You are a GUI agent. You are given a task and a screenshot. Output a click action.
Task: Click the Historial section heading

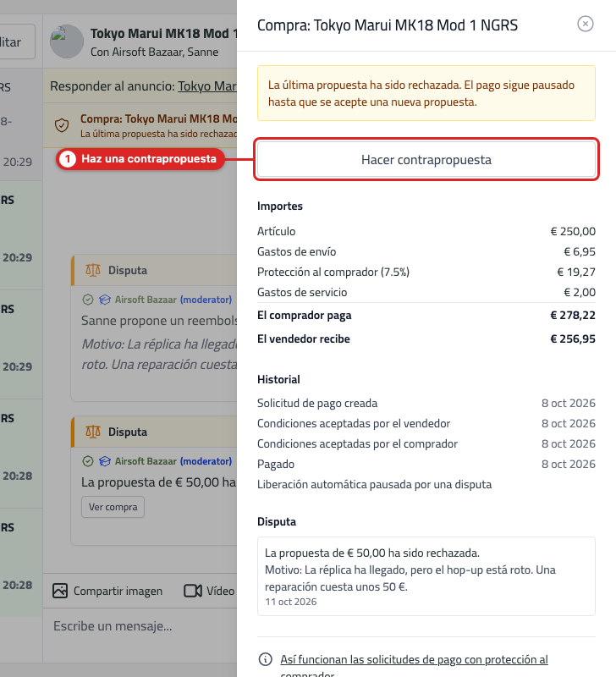(278, 379)
